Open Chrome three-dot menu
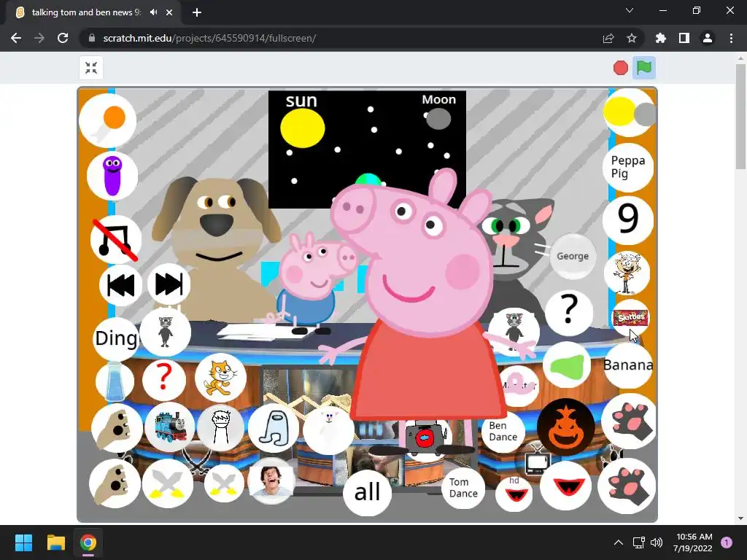747x560 pixels. coord(731,38)
